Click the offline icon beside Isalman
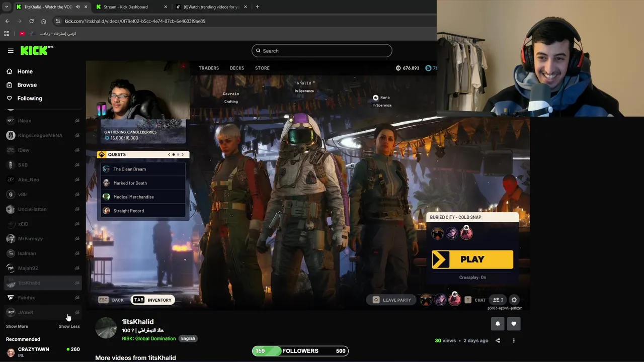This screenshot has height=362, width=644. (x=77, y=253)
